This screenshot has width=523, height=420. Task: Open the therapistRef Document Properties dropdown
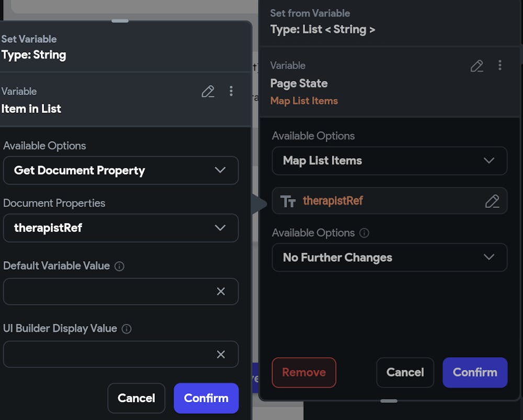tap(121, 228)
